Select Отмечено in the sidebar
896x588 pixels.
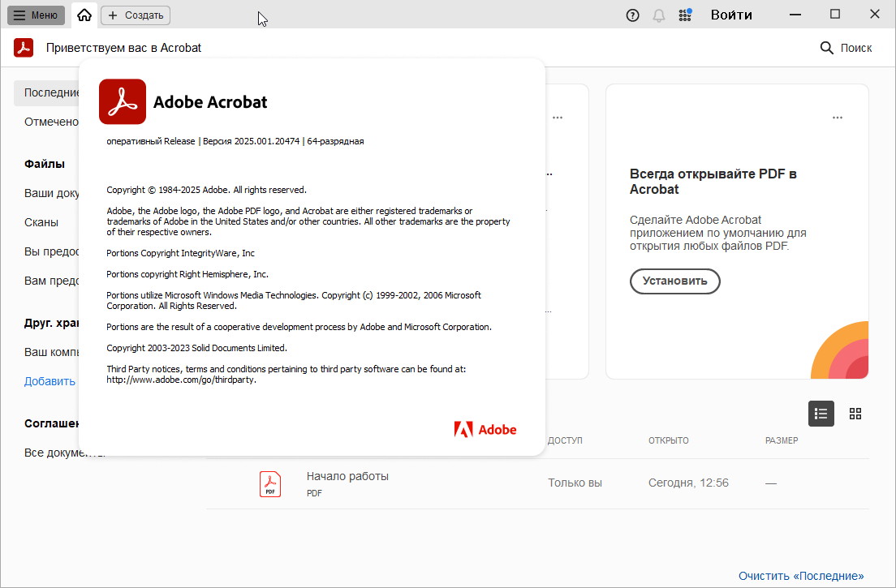[x=51, y=122]
